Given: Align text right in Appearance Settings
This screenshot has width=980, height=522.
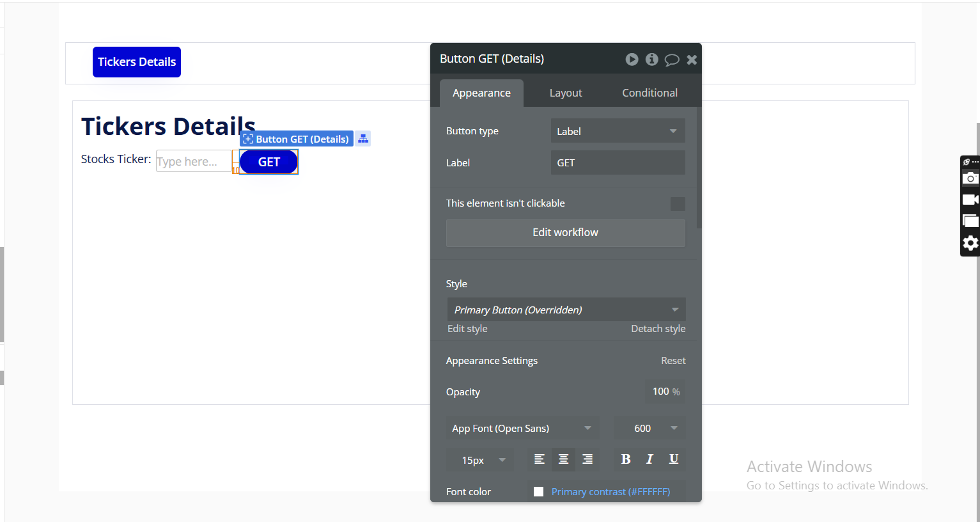Looking at the screenshot, I should 587,459.
